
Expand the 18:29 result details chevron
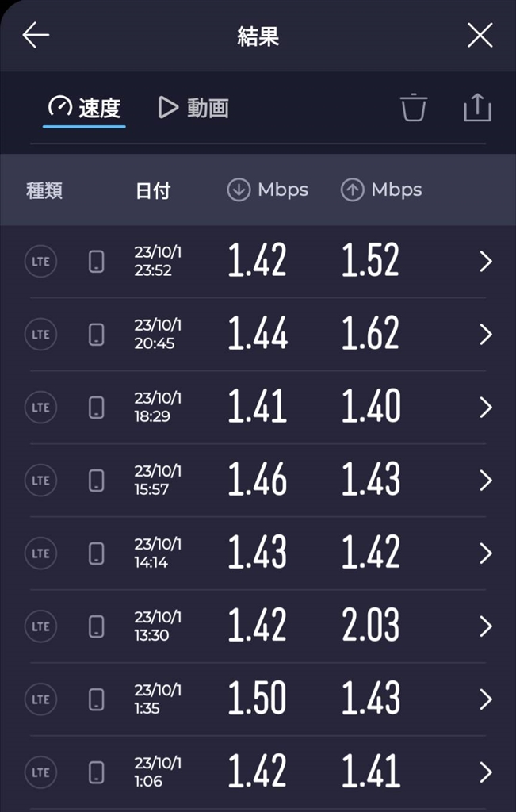coord(486,408)
